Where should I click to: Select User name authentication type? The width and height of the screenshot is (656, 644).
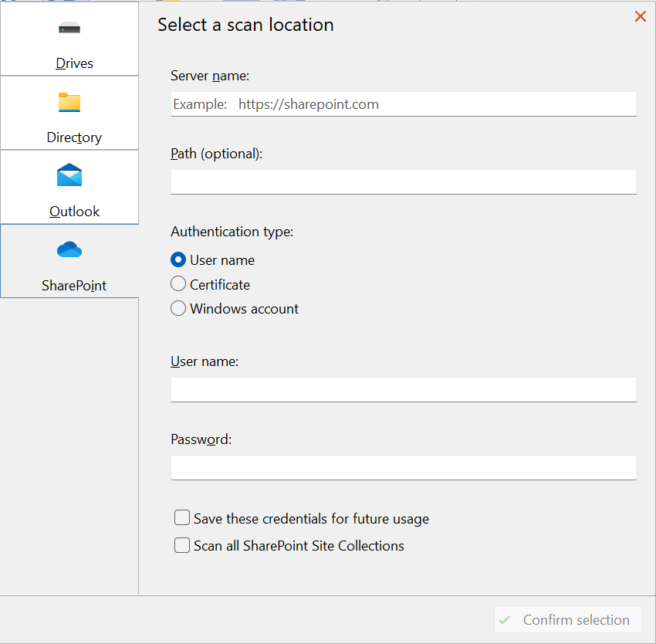coord(178,260)
